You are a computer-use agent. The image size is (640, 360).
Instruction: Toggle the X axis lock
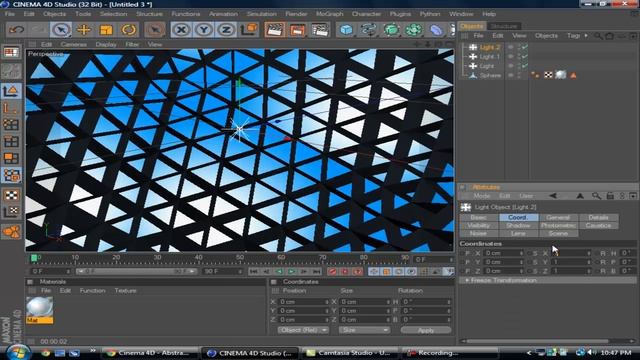coord(181,30)
